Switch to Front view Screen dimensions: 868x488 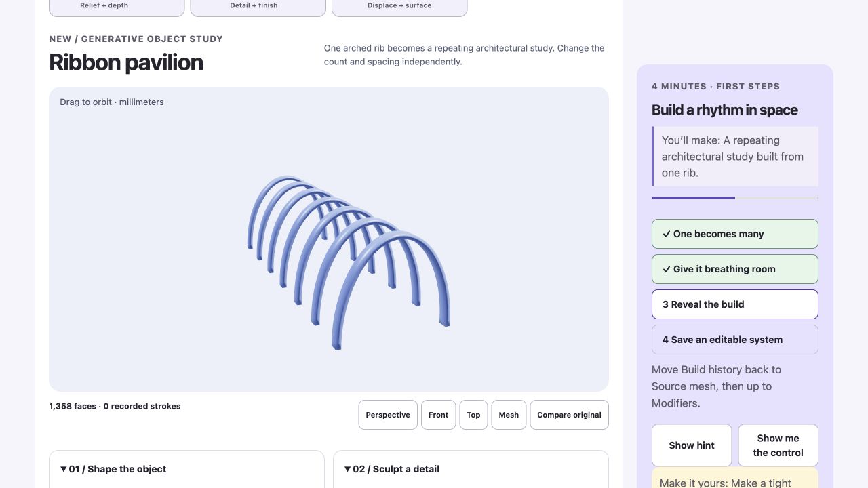pos(439,415)
